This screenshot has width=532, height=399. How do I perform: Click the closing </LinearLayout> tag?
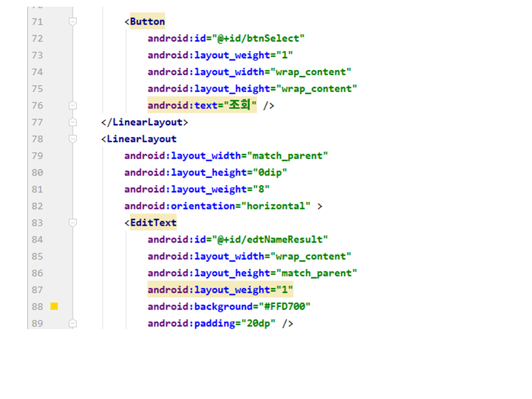coord(145,122)
